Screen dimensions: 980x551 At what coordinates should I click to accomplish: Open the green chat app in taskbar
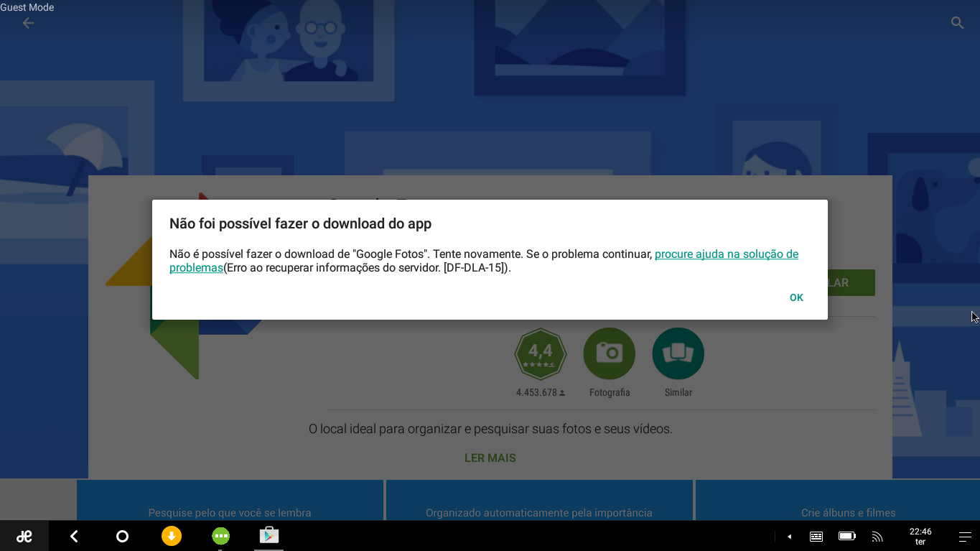tap(220, 536)
